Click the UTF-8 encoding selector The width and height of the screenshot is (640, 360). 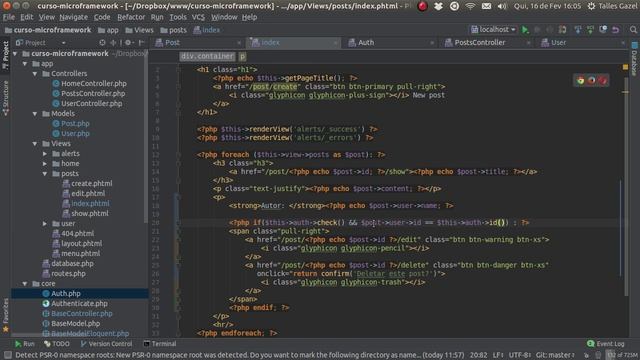tap(520, 355)
